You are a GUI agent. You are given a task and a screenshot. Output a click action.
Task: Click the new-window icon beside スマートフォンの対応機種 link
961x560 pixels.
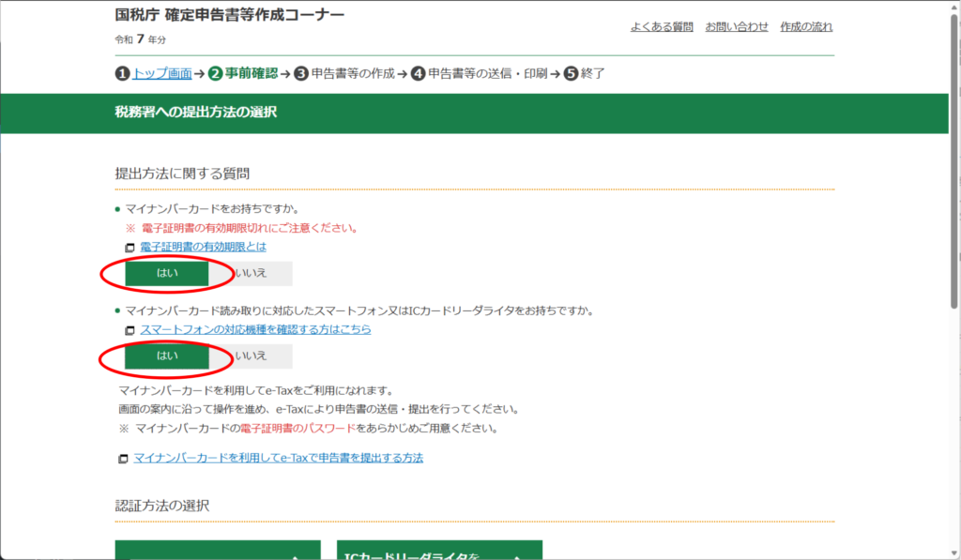[130, 330]
